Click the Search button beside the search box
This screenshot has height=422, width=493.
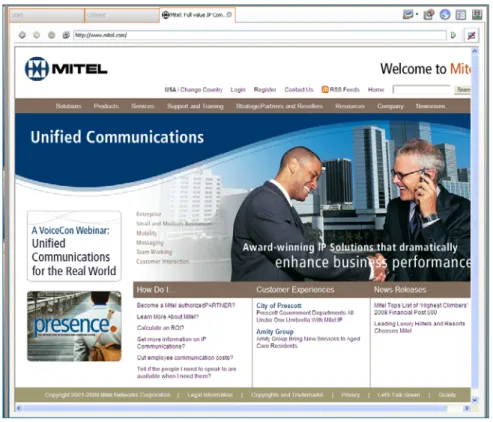(x=463, y=90)
